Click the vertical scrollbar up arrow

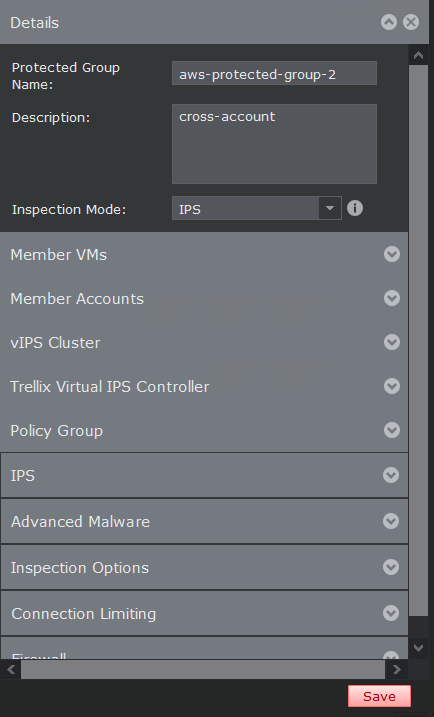pyautogui.click(x=418, y=55)
